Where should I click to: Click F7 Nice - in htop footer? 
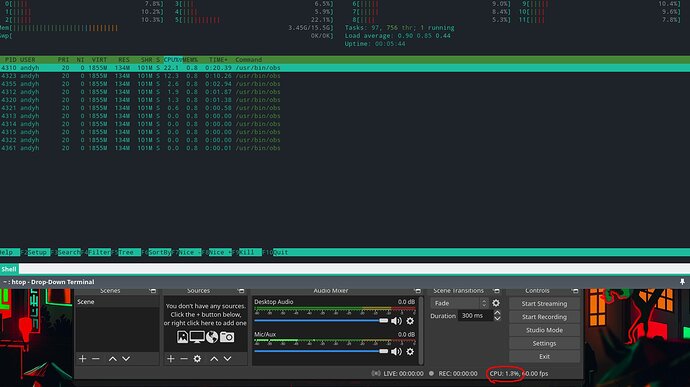tap(187, 252)
